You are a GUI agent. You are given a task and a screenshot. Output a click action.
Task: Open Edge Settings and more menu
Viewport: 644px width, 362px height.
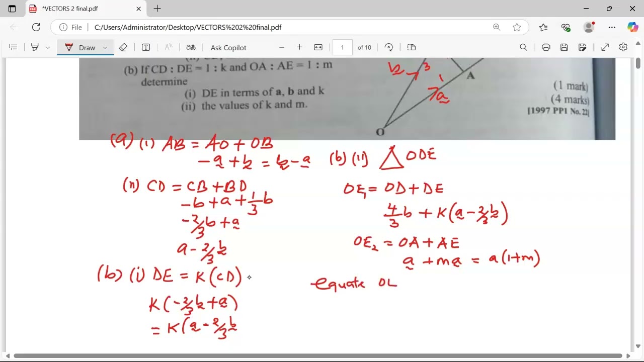coord(612,27)
